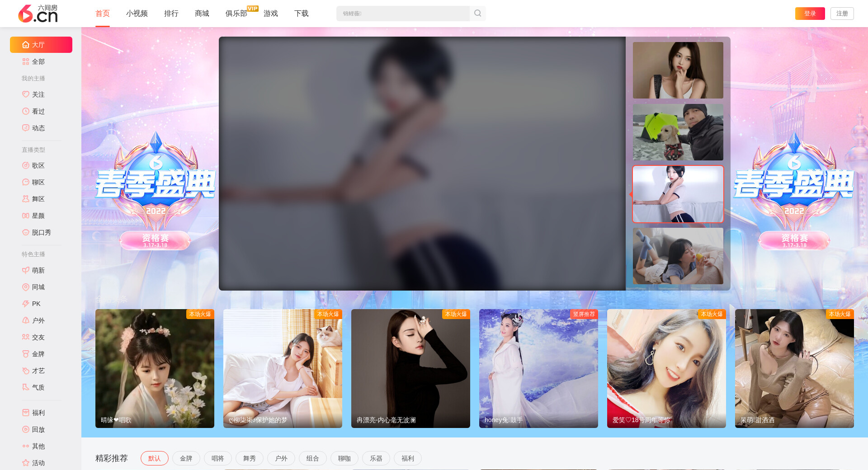Go to the 小视频 tab
The width and height of the screenshot is (868, 470).
click(137, 14)
